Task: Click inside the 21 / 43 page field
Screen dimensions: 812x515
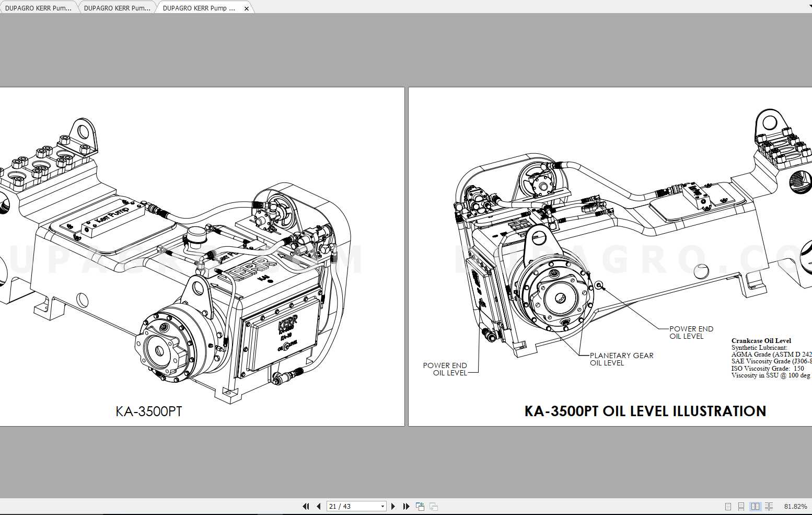Action: click(347, 506)
